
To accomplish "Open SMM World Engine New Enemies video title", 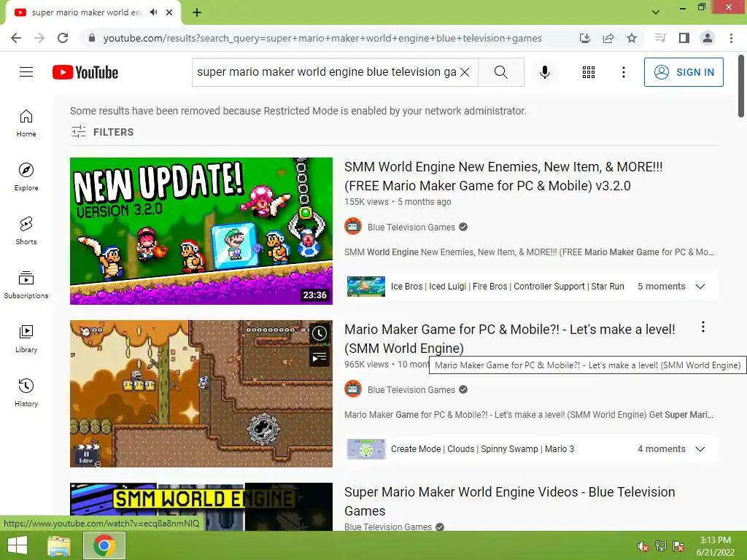I will [x=503, y=176].
